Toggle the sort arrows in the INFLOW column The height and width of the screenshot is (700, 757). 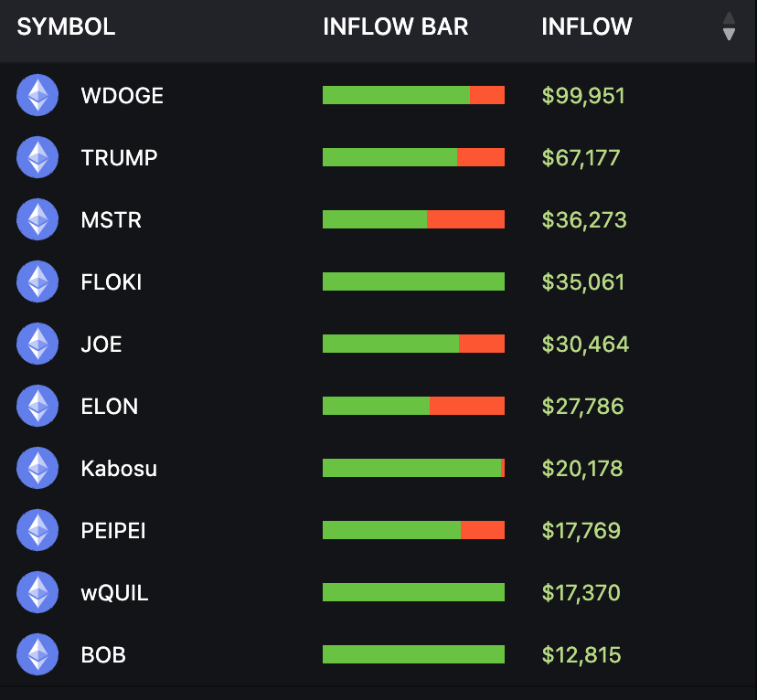(729, 27)
